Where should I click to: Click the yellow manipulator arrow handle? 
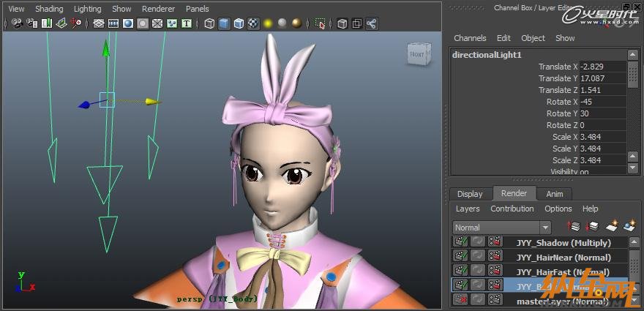coord(153,102)
